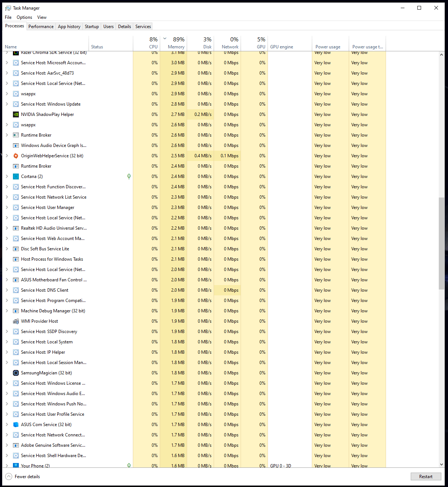Click the Adobe Genuine Software Service icon
The width and height of the screenshot is (448, 487).
point(16,445)
